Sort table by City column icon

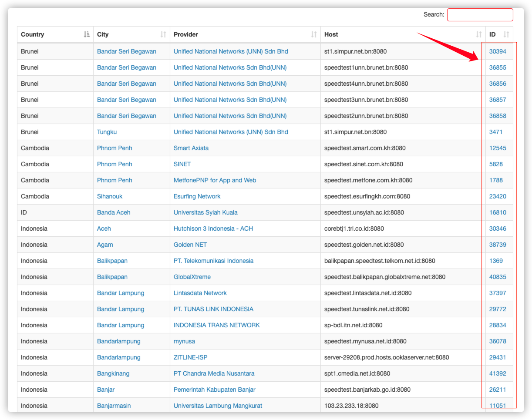pyautogui.click(x=163, y=34)
